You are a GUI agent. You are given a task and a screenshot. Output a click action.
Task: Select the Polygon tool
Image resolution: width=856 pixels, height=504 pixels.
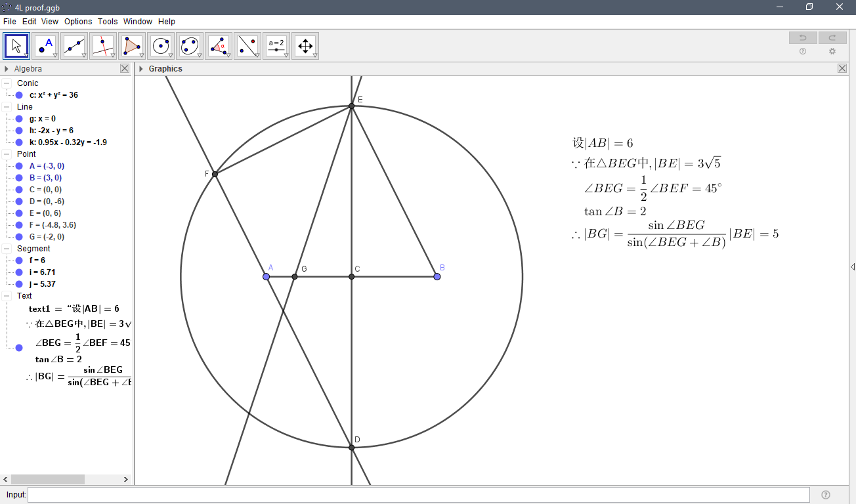pos(132,45)
